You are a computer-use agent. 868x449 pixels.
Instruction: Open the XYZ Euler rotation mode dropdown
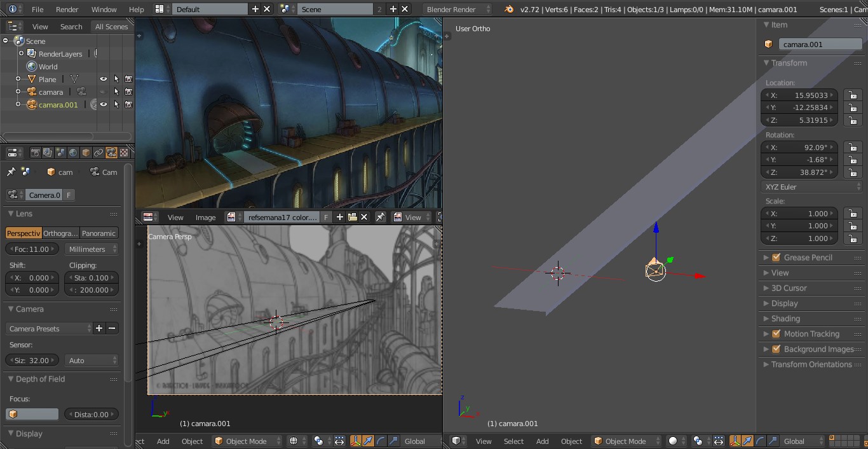pos(812,187)
